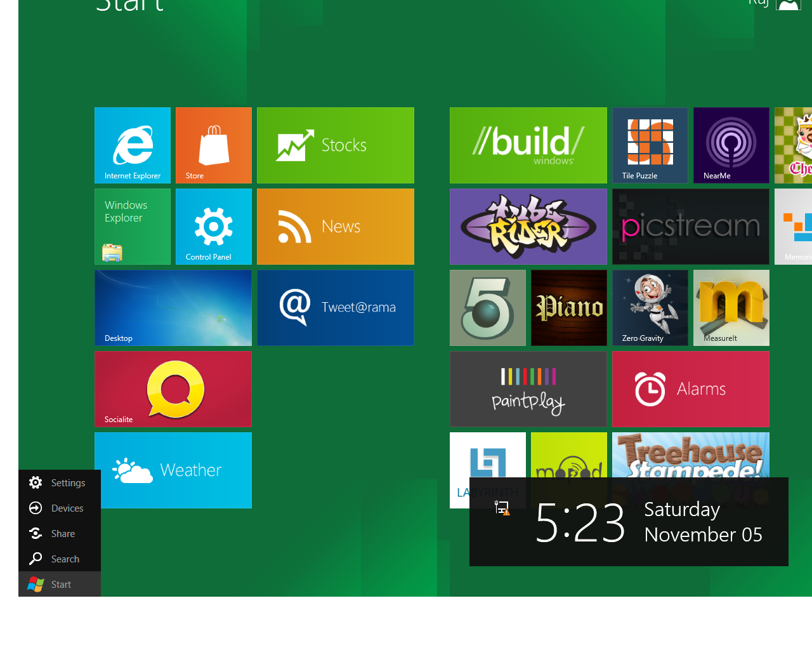Launch the Zero Gravity game
The image size is (812, 650).
pyautogui.click(x=650, y=308)
